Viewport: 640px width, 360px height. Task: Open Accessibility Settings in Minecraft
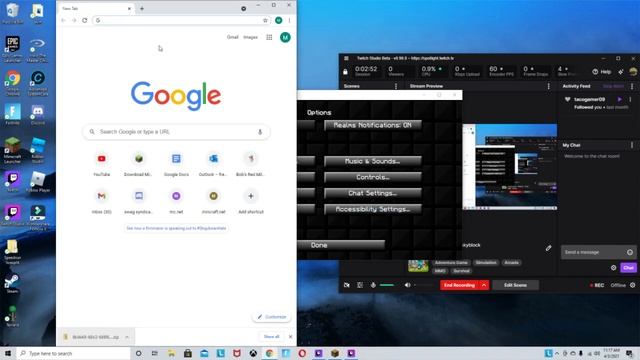(373, 209)
